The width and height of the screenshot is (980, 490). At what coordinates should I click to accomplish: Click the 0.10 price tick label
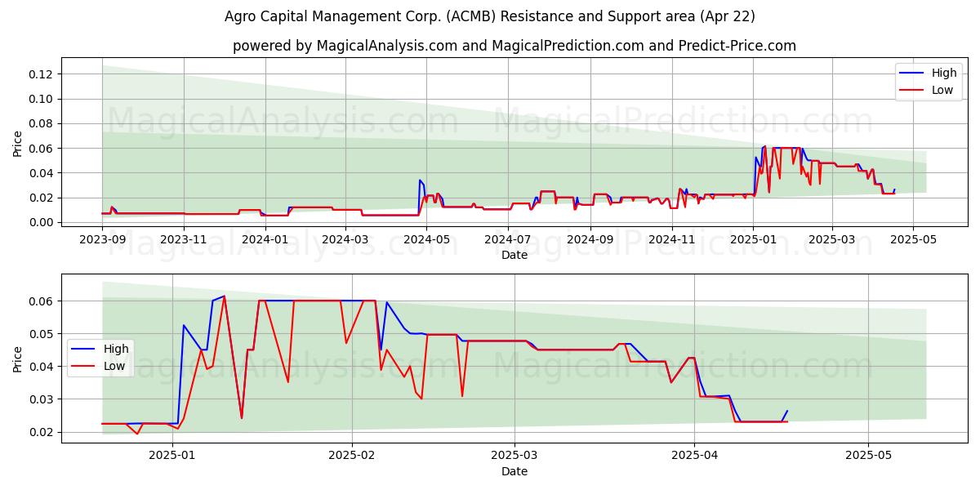(42, 99)
